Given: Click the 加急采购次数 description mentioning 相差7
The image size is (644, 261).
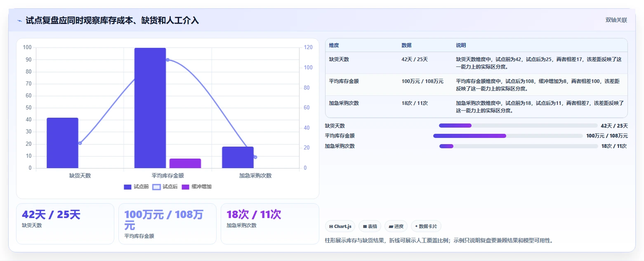Looking at the screenshot, I should point(540,107).
